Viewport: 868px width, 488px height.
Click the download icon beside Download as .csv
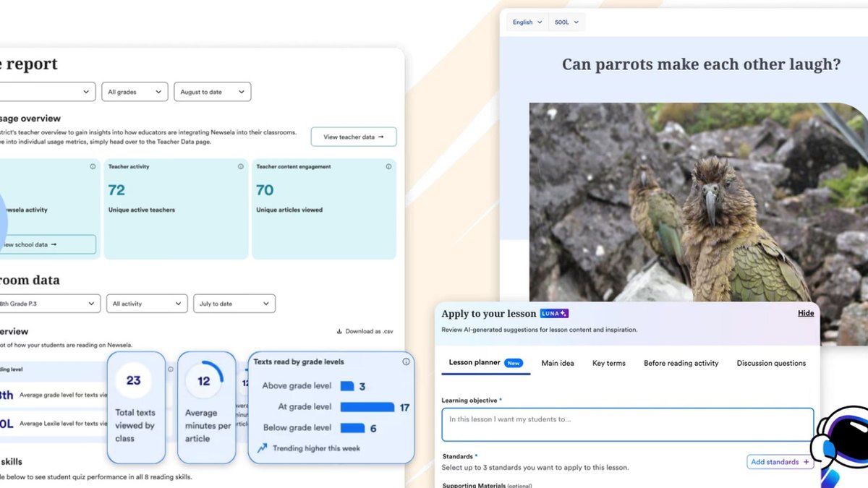(339, 332)
